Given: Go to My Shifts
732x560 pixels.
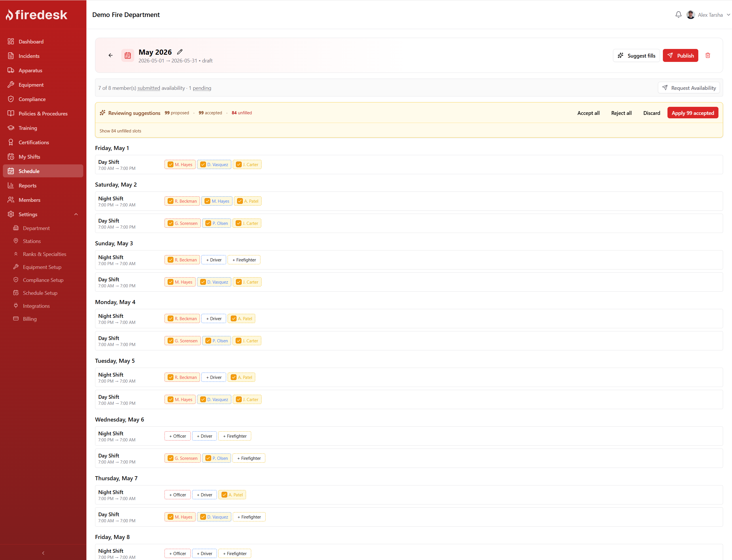Looking at the screenshot, I should pos(43,157).
